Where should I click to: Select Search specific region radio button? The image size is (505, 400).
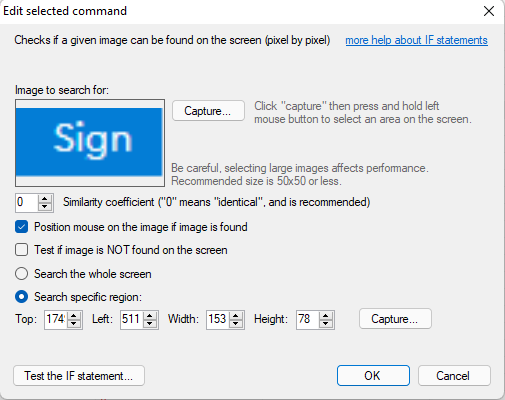pyautogui.click(x=21, y=297)
